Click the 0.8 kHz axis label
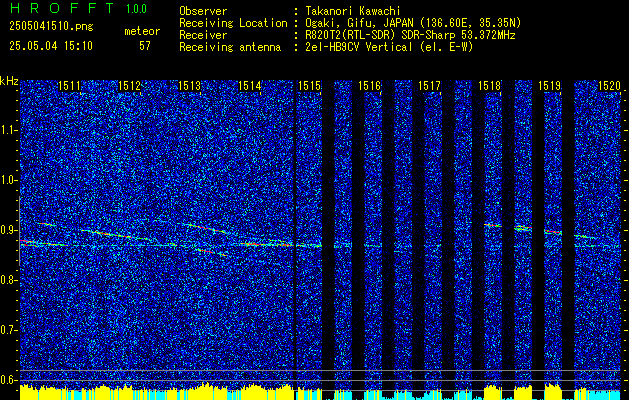This screenshot has width=629, height=400. (8, 280)
